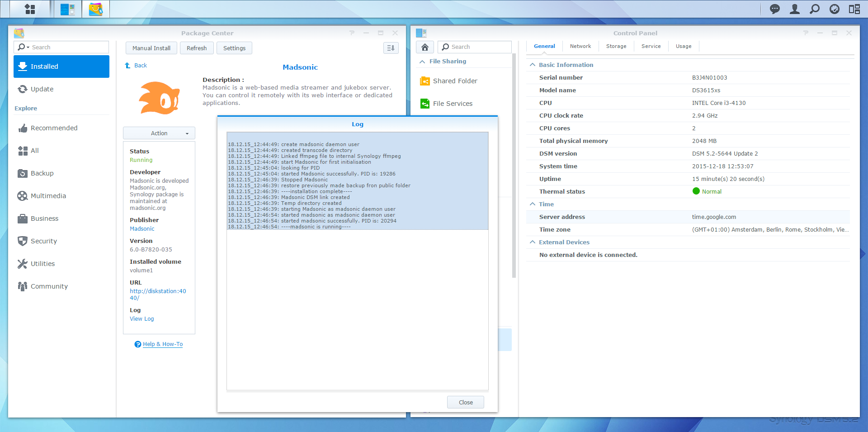Image resolution: width=868 pixels, height=432 pixels.
Task: Click inside the log text area
Action: pyautogui.click(x=358, y=261)
